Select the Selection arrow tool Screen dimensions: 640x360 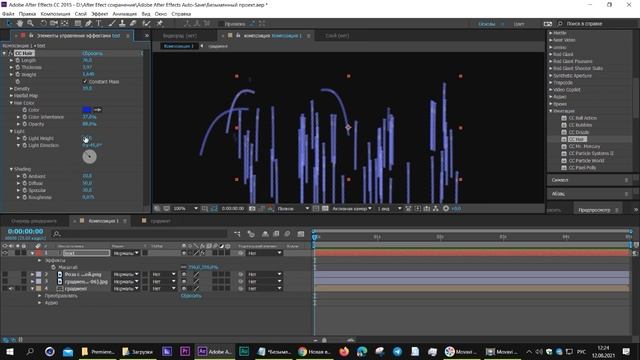tap(9, 24)
